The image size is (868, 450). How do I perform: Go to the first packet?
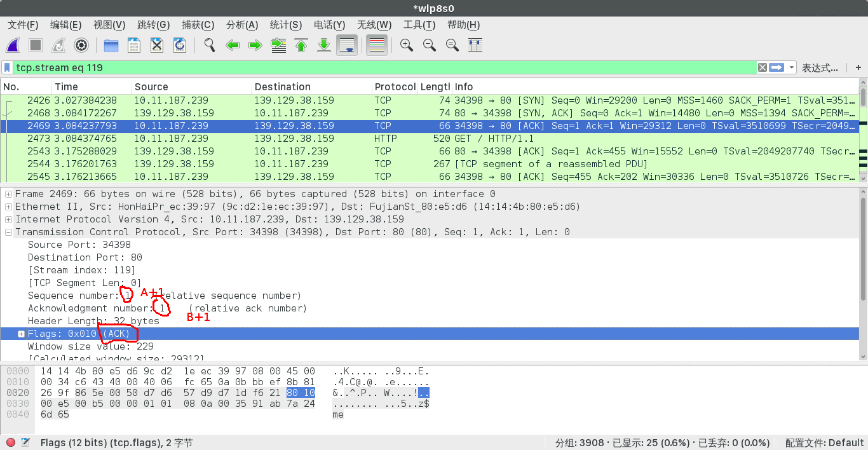point(301,45)
